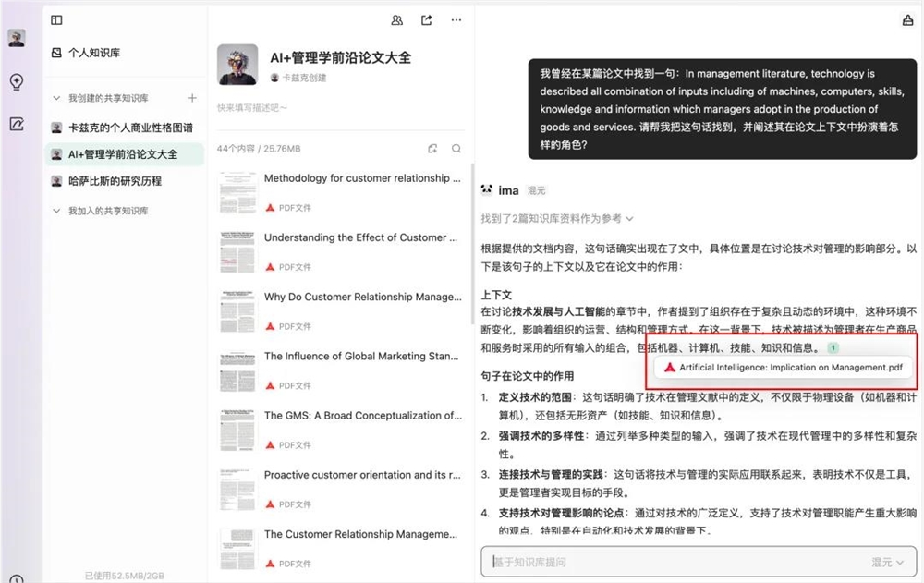This screenshot has width=924, height=583.
Task: Click the share icon next to the members icon
Action: [x=426, y=19]
